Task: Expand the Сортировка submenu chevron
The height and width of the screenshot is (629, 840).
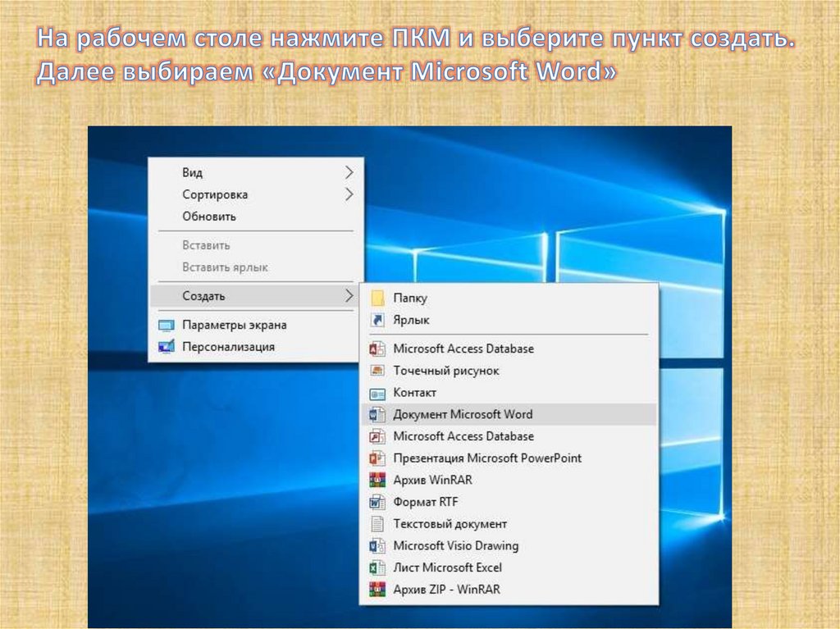Action: (x=349, y=194)
